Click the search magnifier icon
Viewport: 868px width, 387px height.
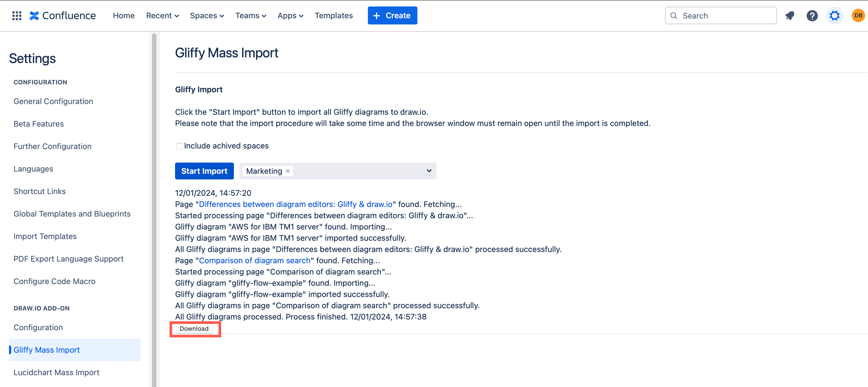[674, 15]
